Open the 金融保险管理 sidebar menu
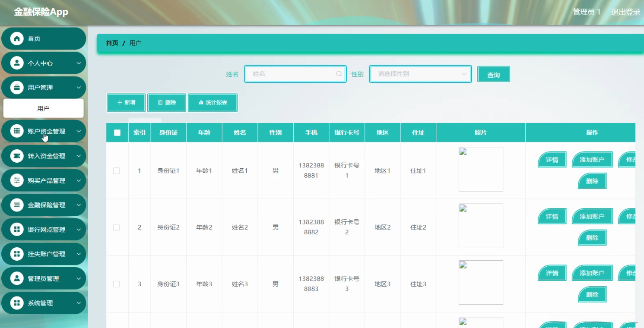 coord(44,205)
